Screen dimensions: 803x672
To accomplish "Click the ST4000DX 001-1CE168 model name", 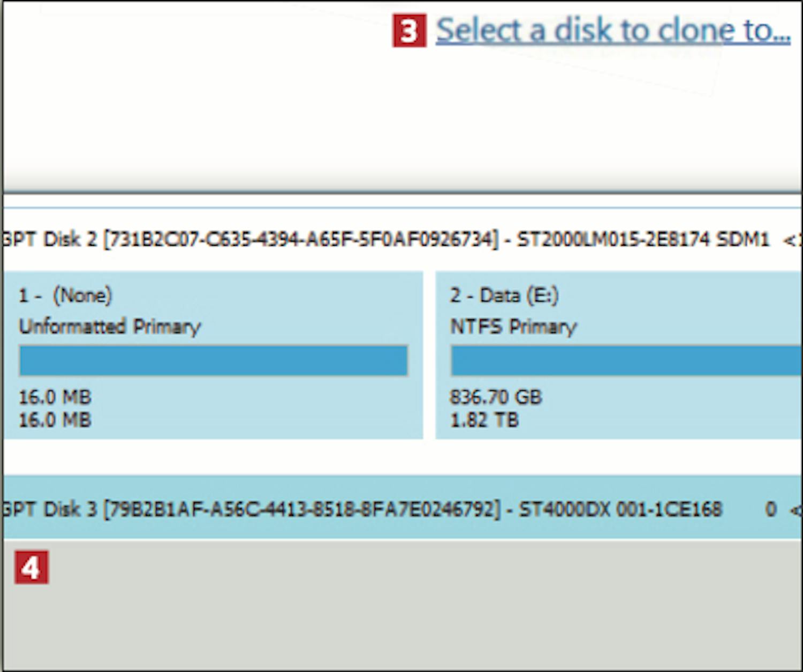I will [x=620, y=509].
